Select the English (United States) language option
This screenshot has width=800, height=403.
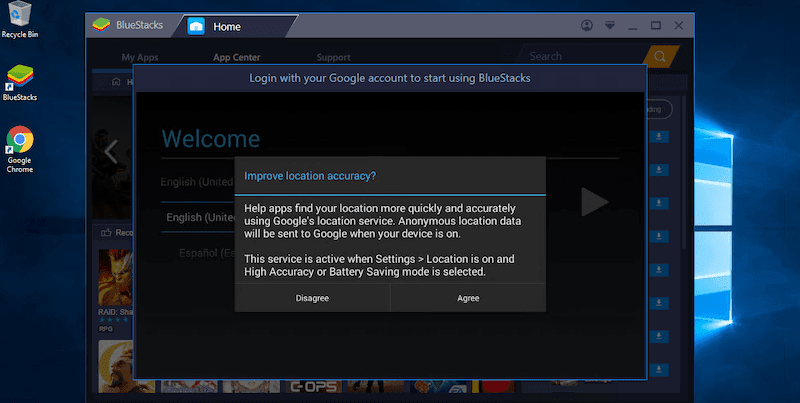coord(200,217)
